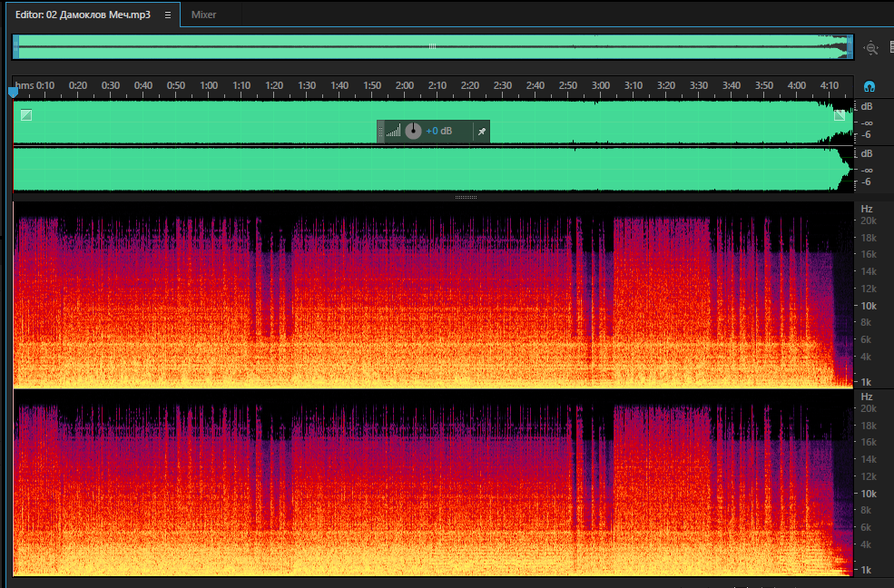Toggle the headphones preview icon above dB scale

tap(869, 86)
